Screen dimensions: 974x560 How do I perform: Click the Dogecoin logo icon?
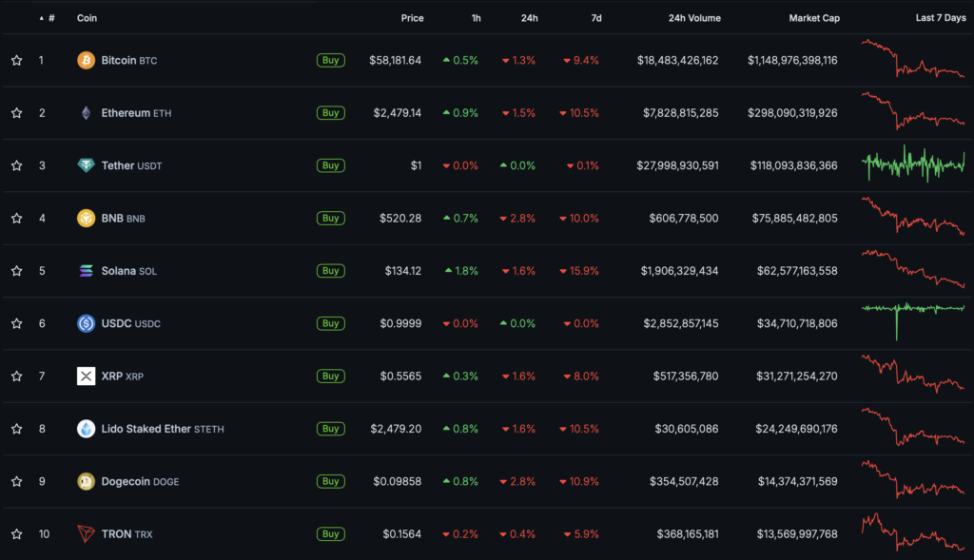[86, 481]
